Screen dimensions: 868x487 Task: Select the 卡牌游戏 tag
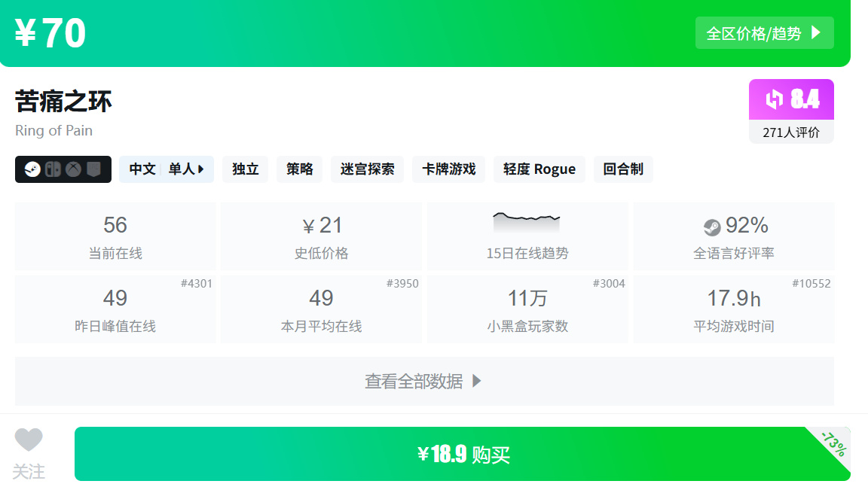[x=449, y=169]
